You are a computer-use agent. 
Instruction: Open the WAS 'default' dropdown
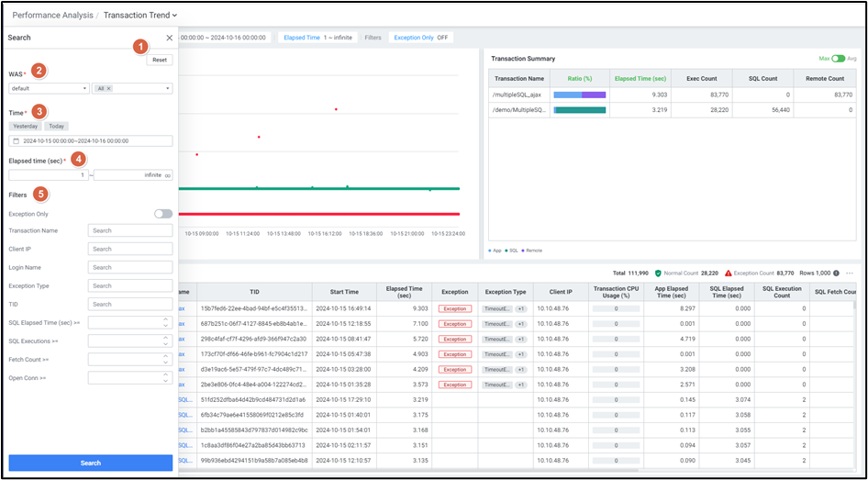point(49,88)
